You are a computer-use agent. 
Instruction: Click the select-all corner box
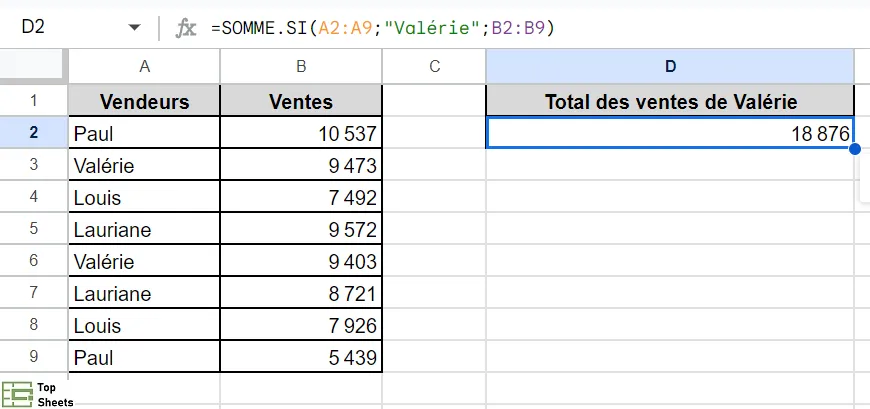(x=31, y=67)
